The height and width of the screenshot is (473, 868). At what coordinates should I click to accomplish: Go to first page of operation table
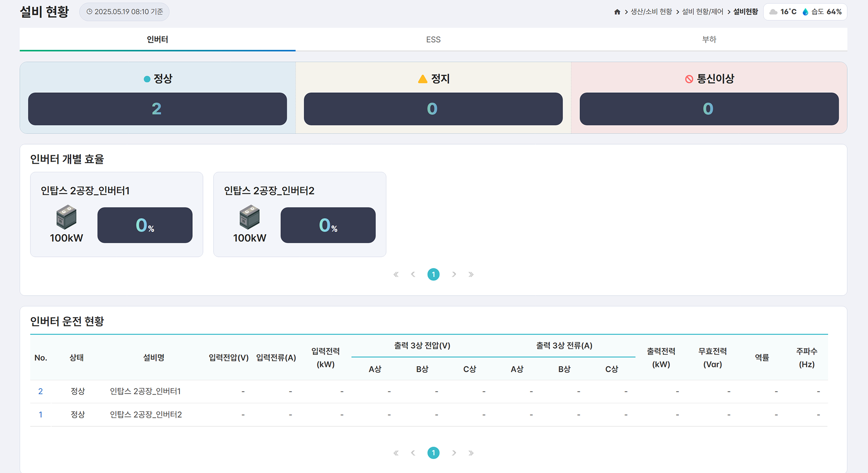click(x=396, y=453)
